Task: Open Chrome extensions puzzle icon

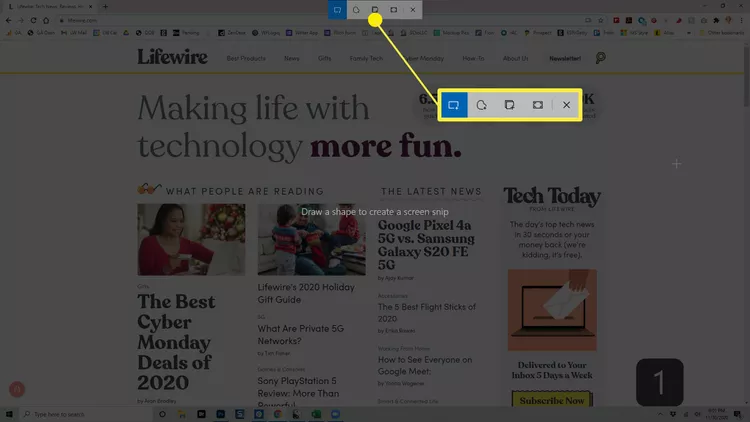Action: click(716, 20)
